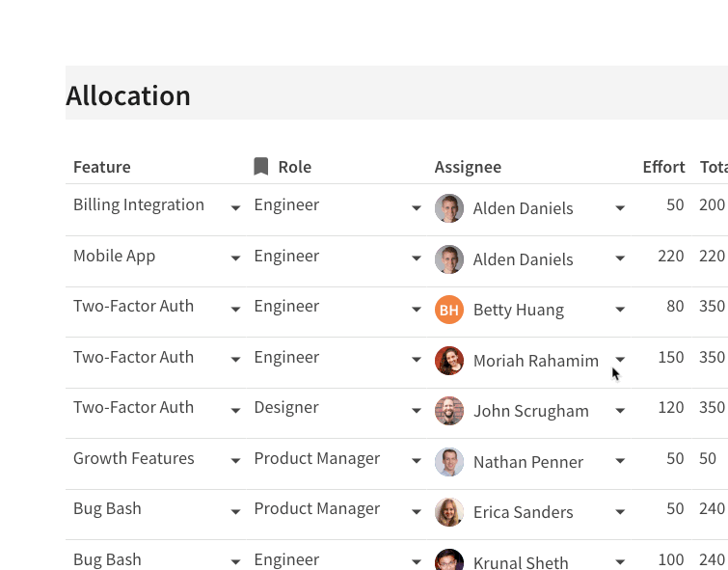The width and height of the screenshot is (728, 570).
Task: Open assignee dropdown for Betty Huang
Action: tap(620, 309)
